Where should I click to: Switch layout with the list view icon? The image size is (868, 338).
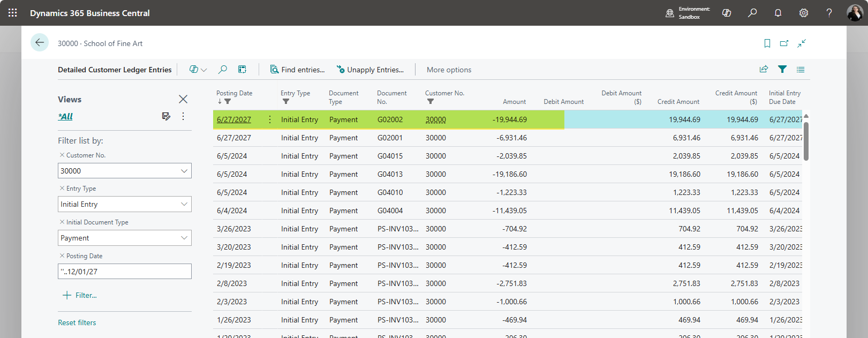[x=801, y=70]
